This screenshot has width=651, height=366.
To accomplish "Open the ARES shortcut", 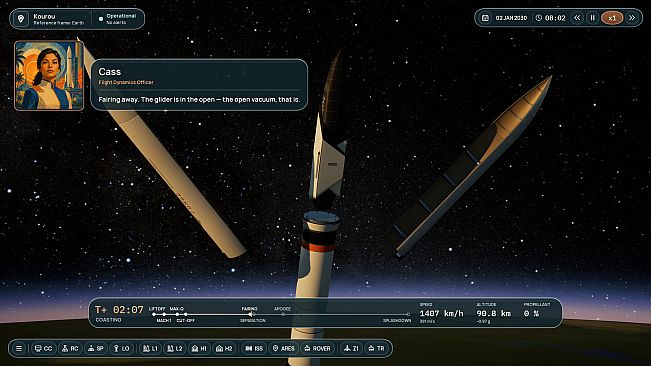I will click(284, 349).
